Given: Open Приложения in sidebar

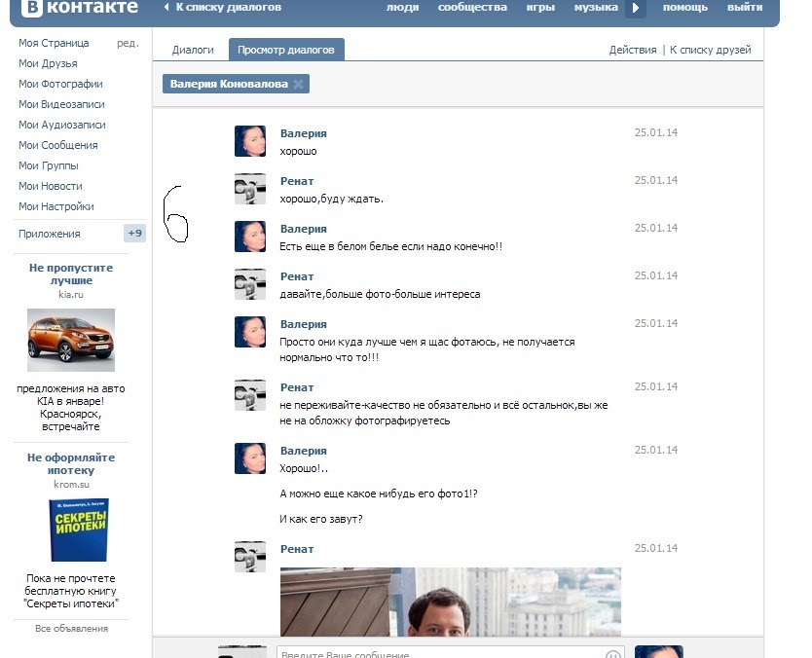Looking at the screenshot, I should pos(50,234).
